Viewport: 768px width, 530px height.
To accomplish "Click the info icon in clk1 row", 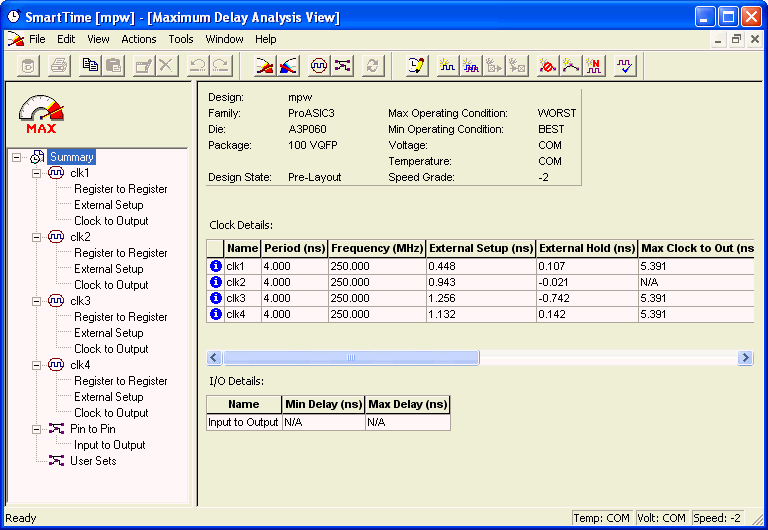I will pyautogui.click(x=216, y=266).
